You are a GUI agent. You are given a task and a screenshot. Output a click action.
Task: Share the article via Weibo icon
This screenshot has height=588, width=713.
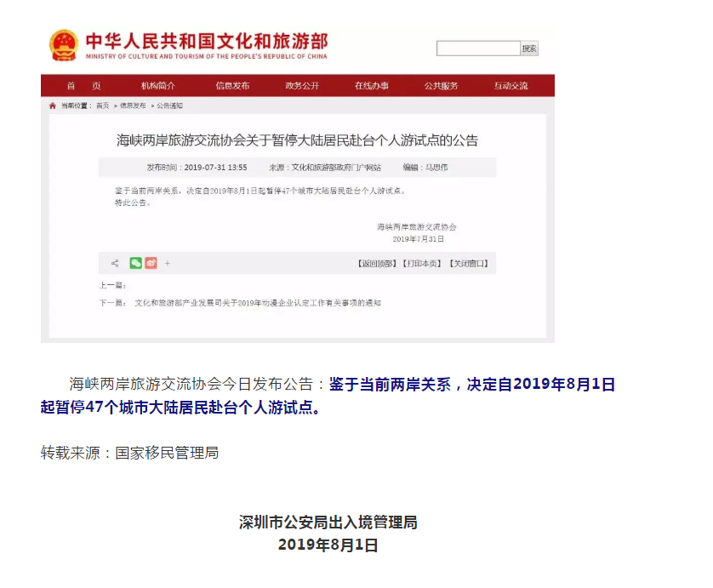click(151, 264)
